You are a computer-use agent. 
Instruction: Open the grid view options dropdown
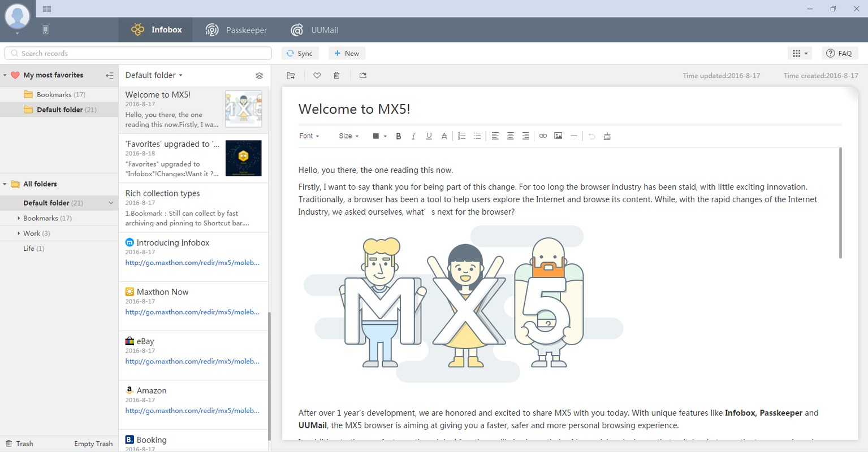(x=800, y=53)
